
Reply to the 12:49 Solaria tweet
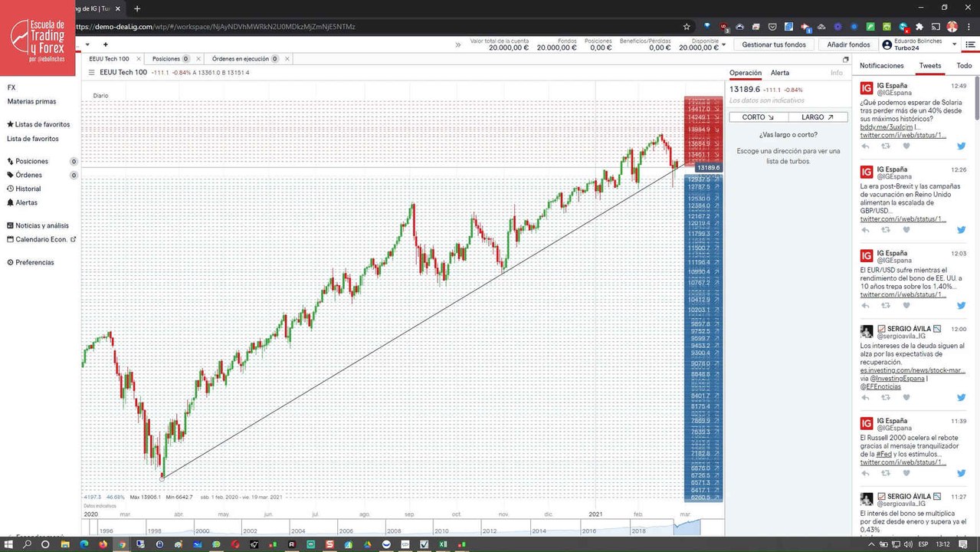[866, 146]
